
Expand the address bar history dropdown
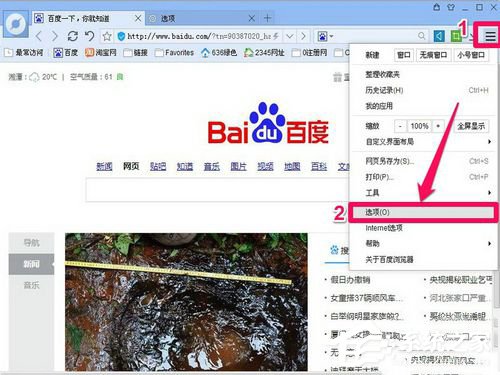tap(290, 36)
